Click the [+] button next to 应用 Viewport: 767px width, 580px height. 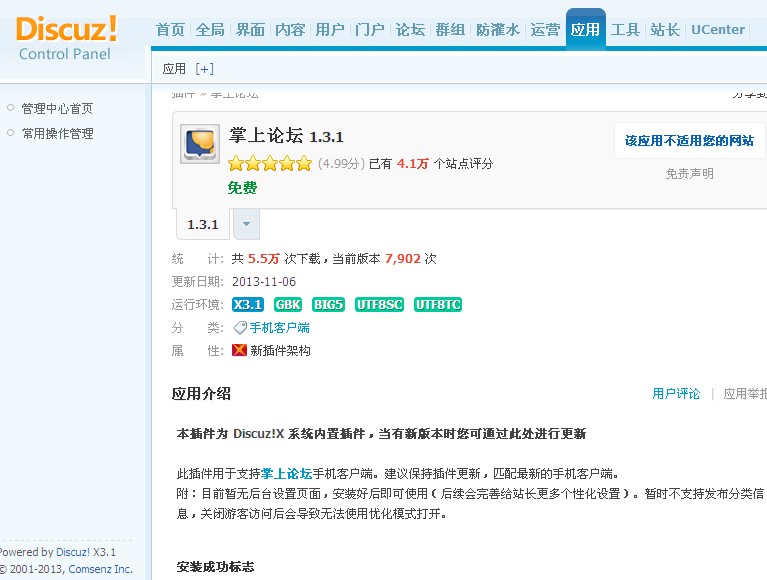(x=204, y=69)
